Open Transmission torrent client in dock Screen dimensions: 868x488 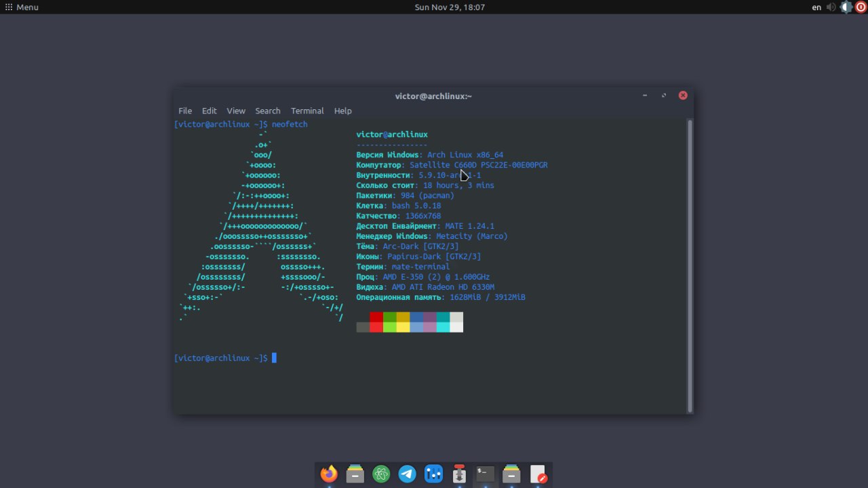tap(460, 474)
